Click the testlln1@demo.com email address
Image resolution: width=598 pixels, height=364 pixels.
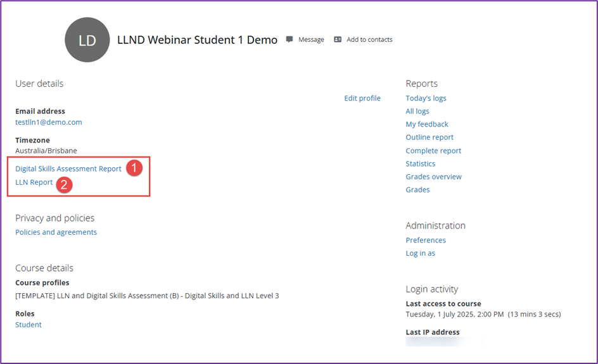(x=48, y=122)
